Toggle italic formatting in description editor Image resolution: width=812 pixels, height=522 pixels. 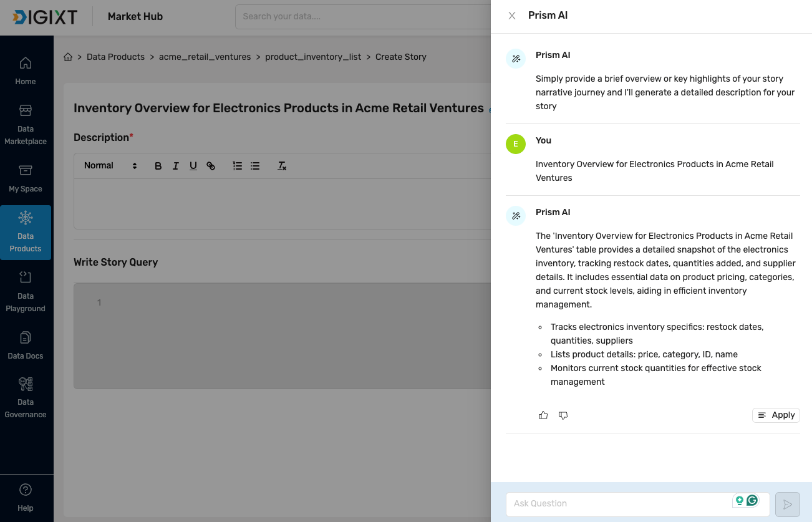coord(176,166)
